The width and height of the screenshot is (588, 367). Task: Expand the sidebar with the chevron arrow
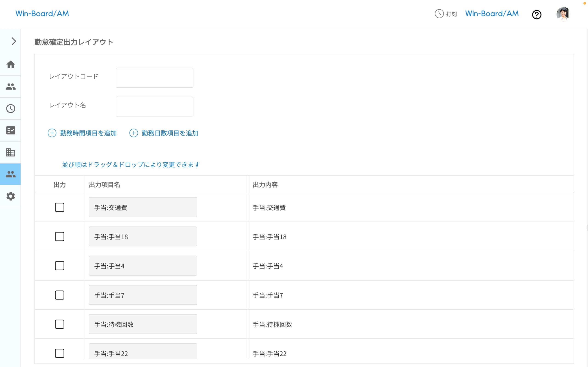tap(14, 41)
